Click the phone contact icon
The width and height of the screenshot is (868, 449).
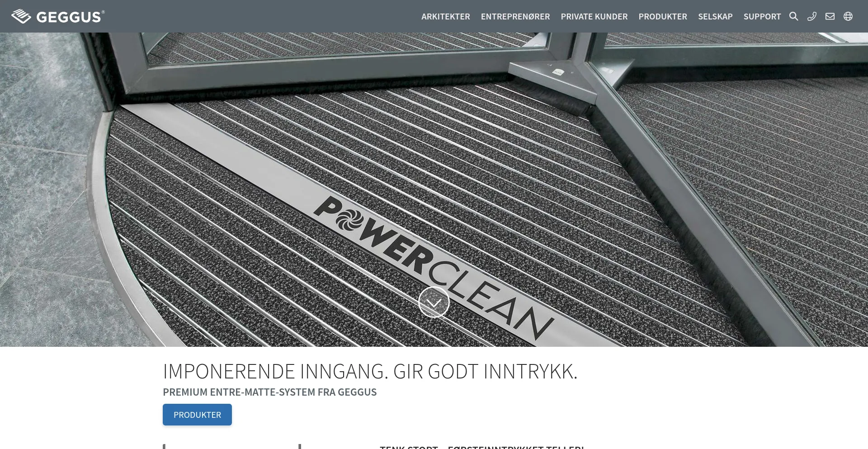point(812,16)
